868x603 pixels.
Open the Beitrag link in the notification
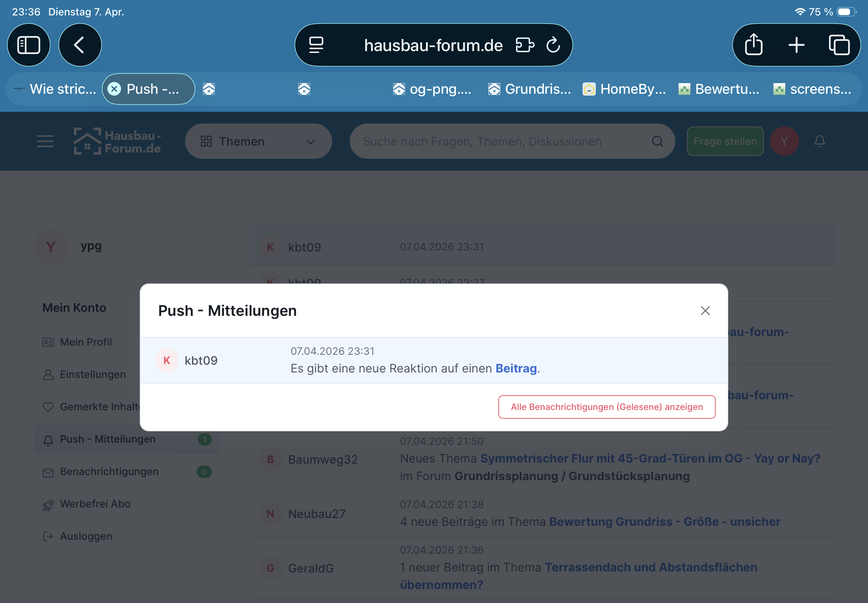click(x=516, y=368)
